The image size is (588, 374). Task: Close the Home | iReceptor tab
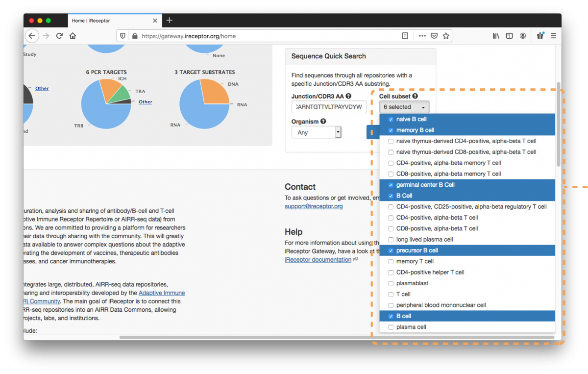click(x=155, y=21)
